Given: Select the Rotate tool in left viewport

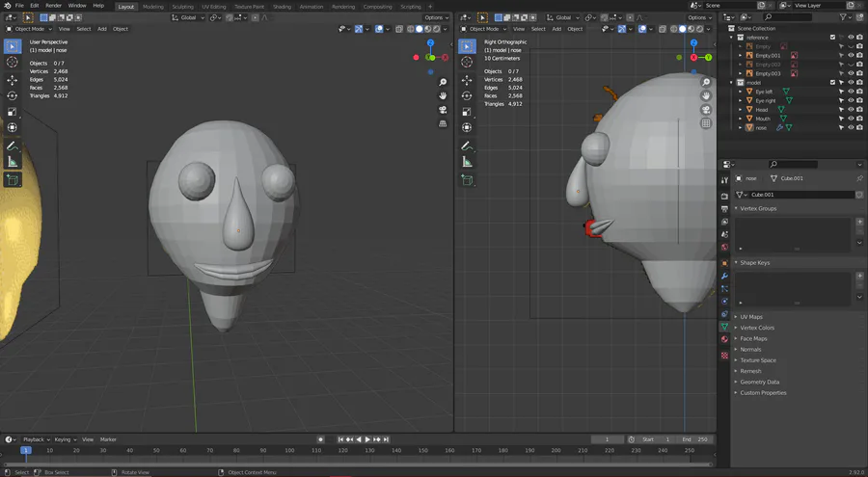Looking at the screenshot, I should [13, 95].
